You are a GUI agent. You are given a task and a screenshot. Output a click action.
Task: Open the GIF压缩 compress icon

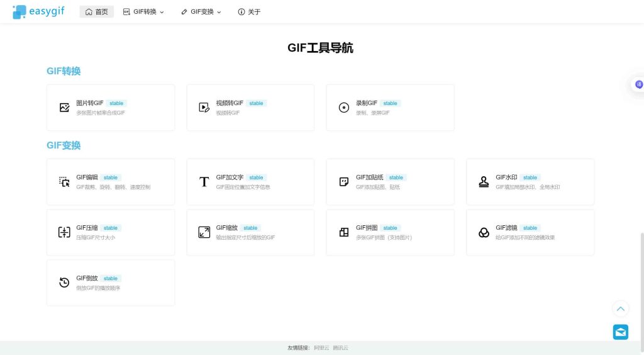64,232
